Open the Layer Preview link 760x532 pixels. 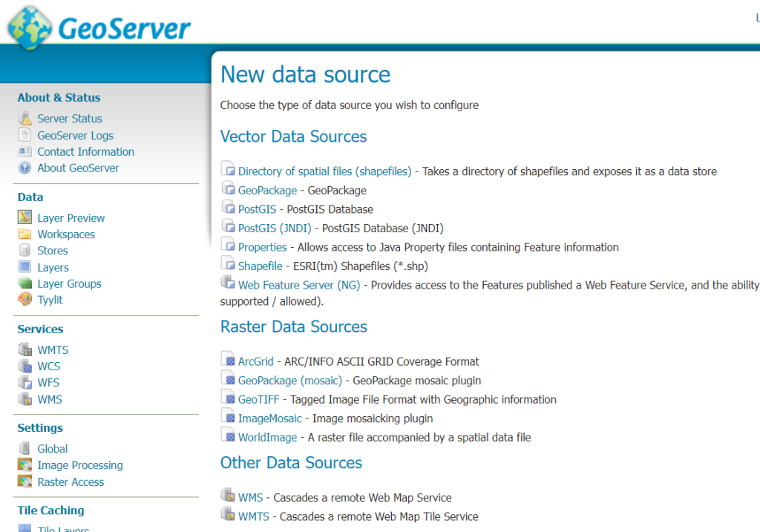(71, 218)
